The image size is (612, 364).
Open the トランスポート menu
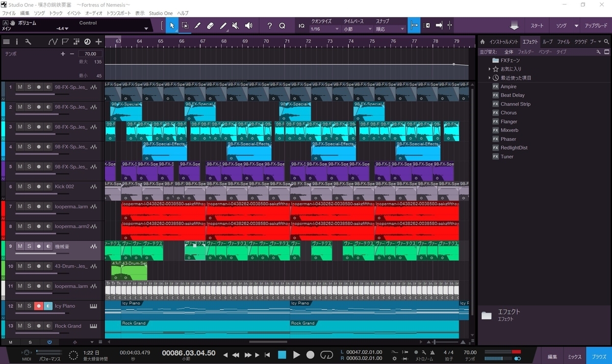tap(118, 13)
